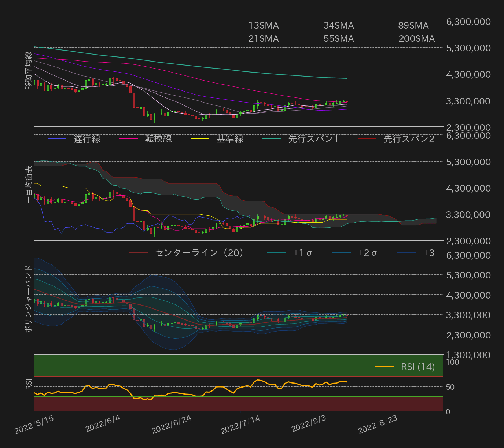Click the 遅行線 legend entry
This screenshot has height=448, width=504.
[x=87, y=139]
